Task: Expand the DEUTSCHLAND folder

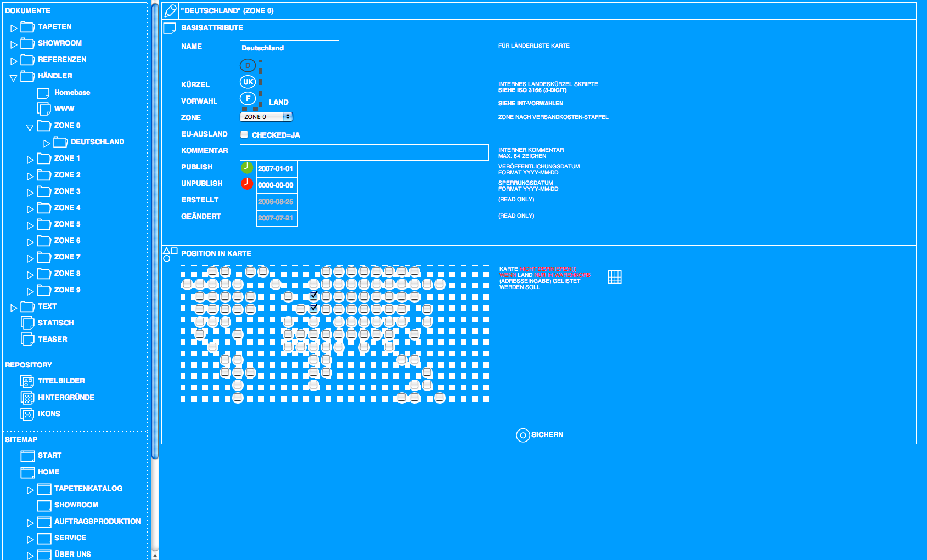Action: click(x=47, y=142)
